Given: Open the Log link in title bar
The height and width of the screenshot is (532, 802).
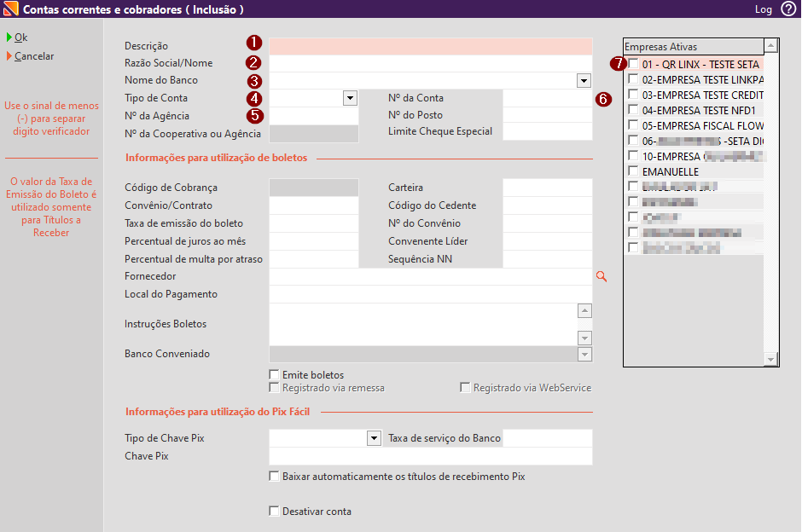Looking at the screenshot, I should pos(763,9).
